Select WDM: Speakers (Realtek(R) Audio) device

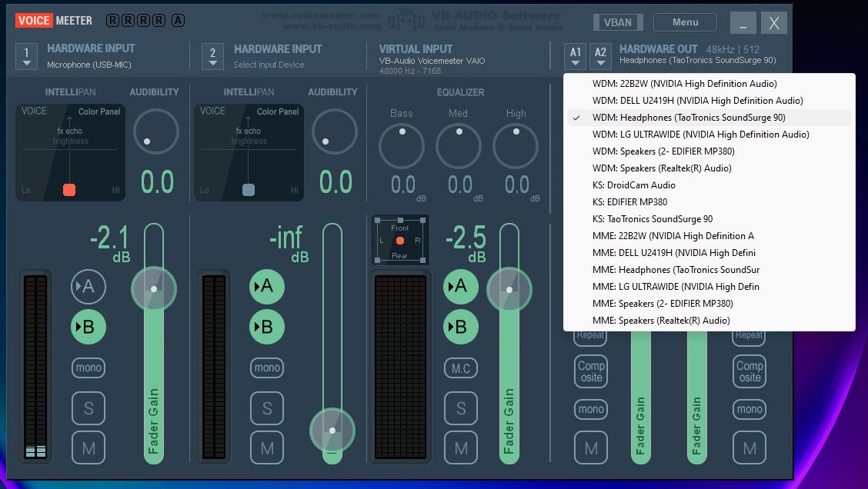663,168
